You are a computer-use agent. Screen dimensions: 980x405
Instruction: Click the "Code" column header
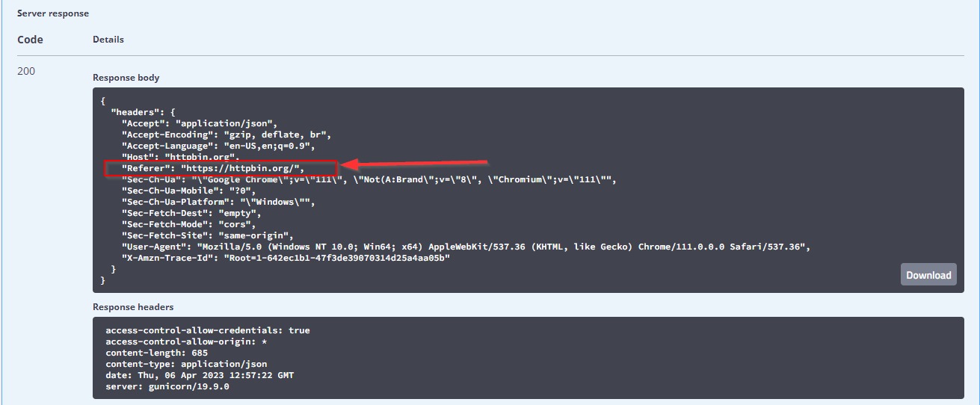[x=30, y=39]
